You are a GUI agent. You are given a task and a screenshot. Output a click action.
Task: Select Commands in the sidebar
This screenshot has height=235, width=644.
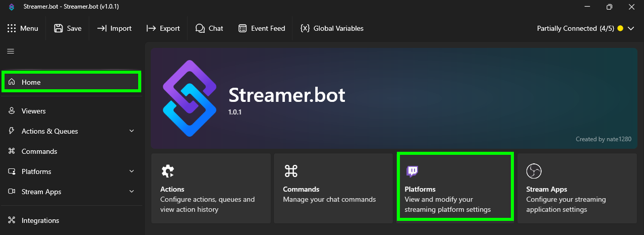tap(39, 151)
